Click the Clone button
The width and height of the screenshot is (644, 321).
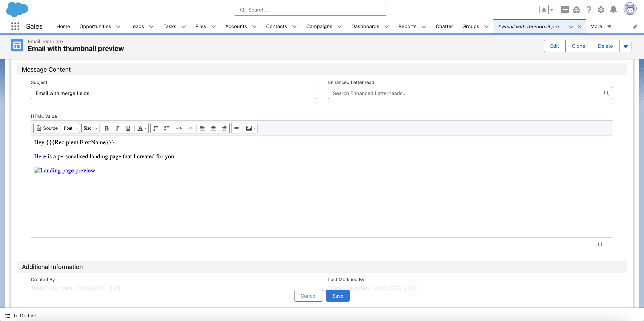coord(578,46)
